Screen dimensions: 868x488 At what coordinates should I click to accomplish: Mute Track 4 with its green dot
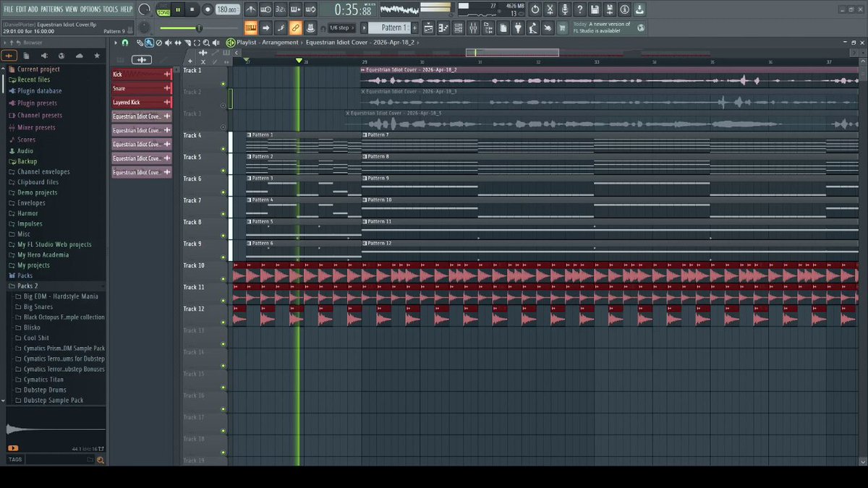[224, 149]
